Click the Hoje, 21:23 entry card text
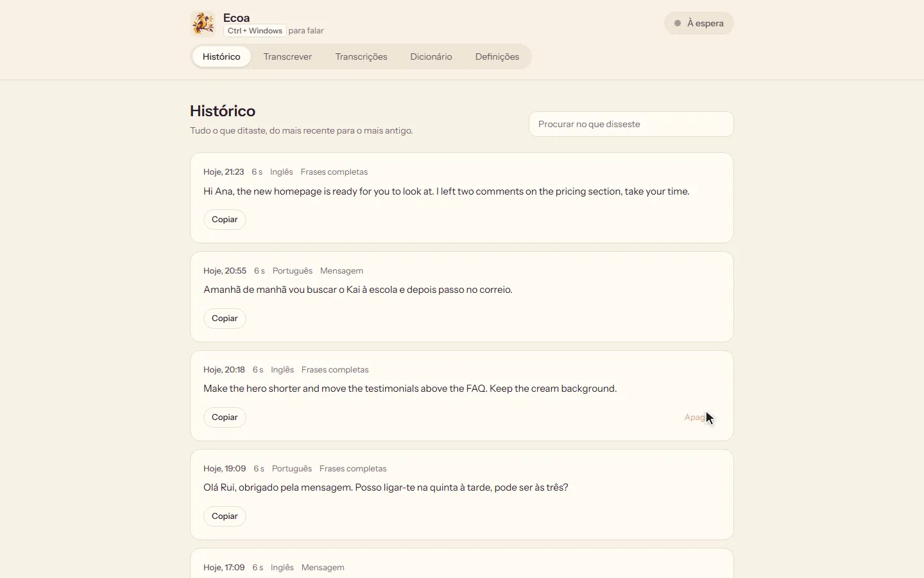The width and height of the screenshot is (924, 578). [447, 191]
